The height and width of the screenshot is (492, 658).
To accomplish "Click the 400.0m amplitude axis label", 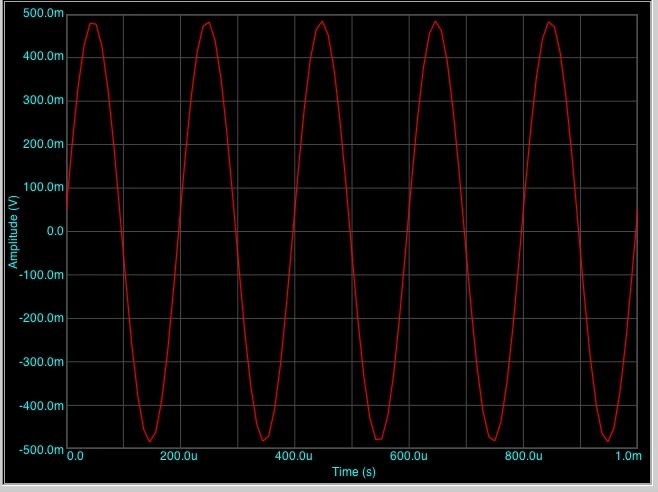I will [x=43, y=56].
